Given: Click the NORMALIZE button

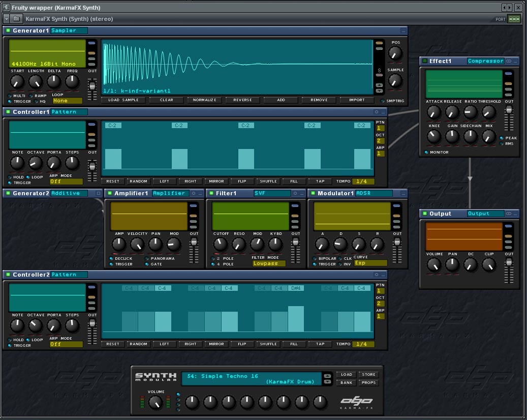Looking at the screenshot, I should 204,100.
